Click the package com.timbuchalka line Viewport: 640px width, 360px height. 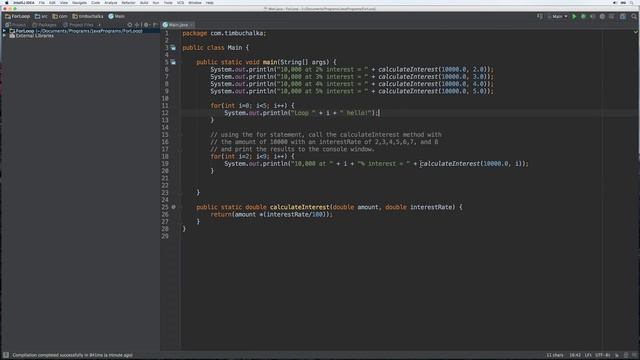pyautogui.click(x=224, y=33)
